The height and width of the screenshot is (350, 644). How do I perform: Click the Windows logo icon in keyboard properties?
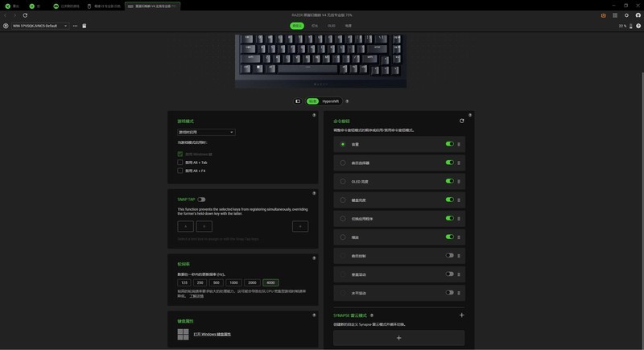184,334
